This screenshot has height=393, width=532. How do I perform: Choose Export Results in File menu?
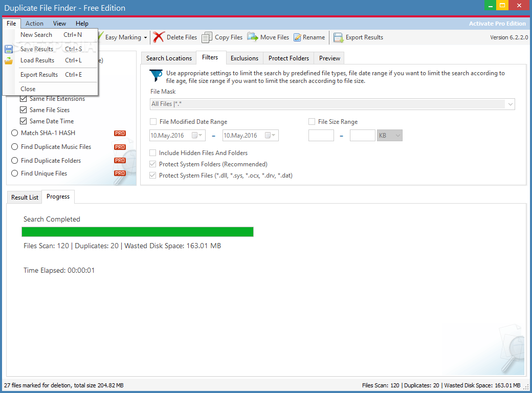(x=51, y=75)
